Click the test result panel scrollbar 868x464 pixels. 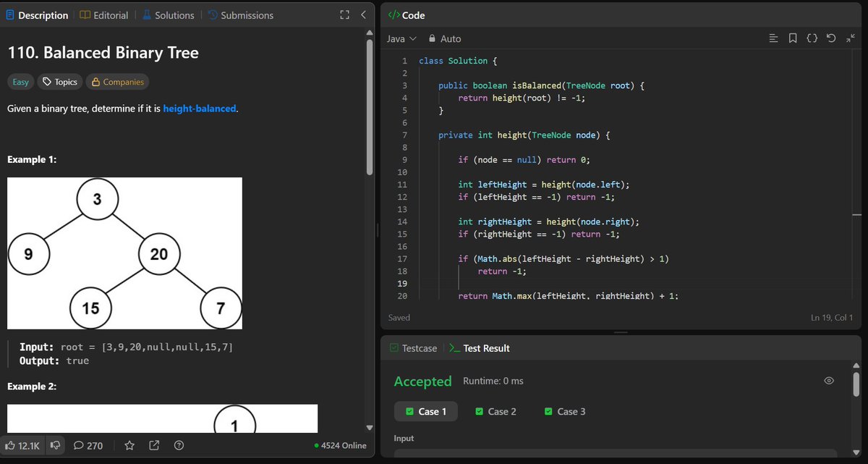[857, 384]
